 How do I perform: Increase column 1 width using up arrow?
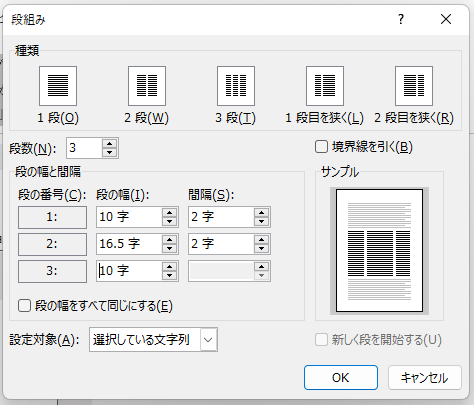[x=170, y=213]
